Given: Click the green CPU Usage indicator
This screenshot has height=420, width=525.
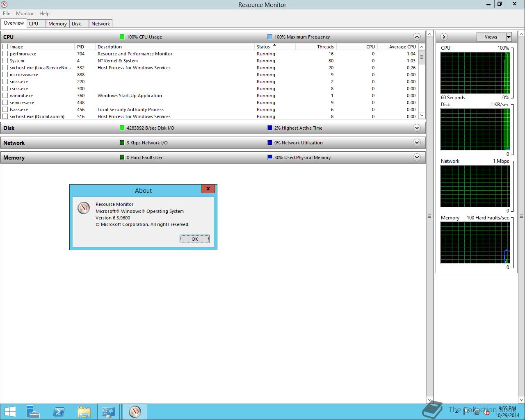Looking at the screenshot, I should [122, 37].
